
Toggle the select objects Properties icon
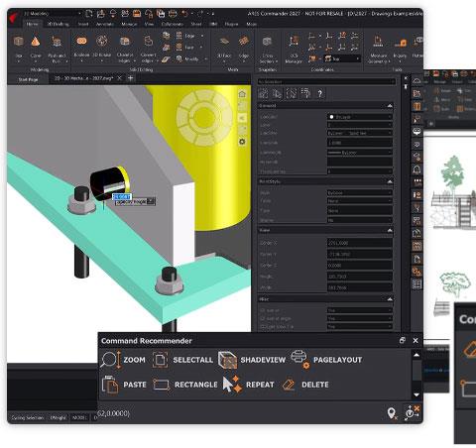click(277, 94)
